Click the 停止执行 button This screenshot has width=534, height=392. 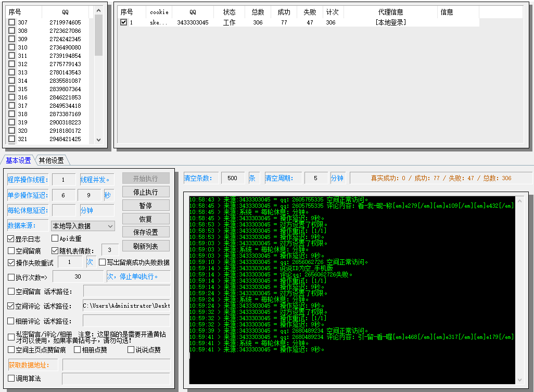coord(146,192)
